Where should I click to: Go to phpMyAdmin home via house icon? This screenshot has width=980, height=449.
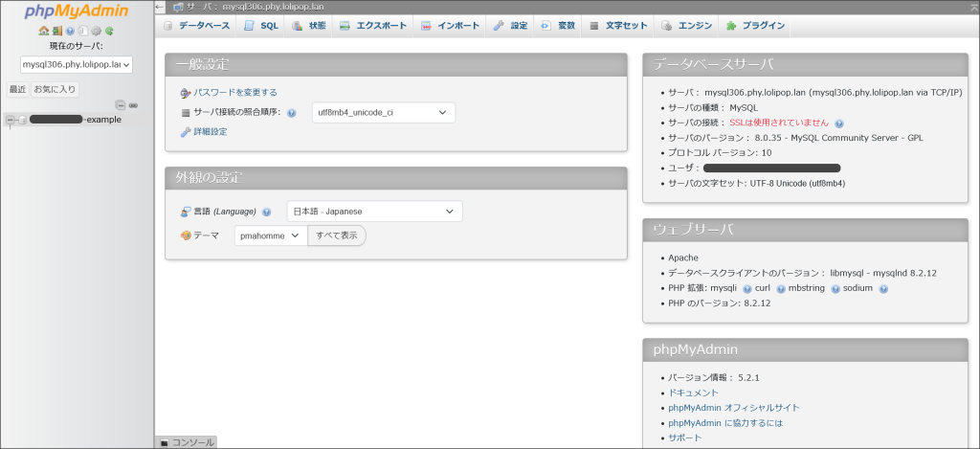tap(43, 31)
